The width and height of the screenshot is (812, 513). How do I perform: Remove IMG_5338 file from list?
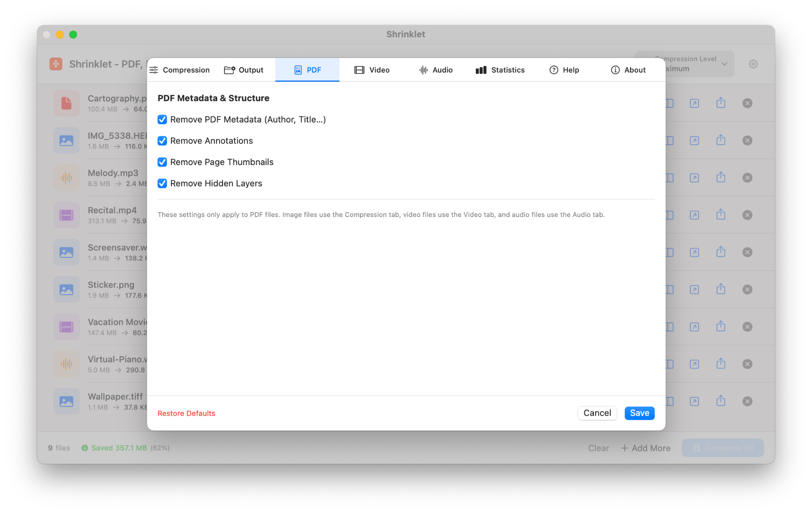pos(747,140)
